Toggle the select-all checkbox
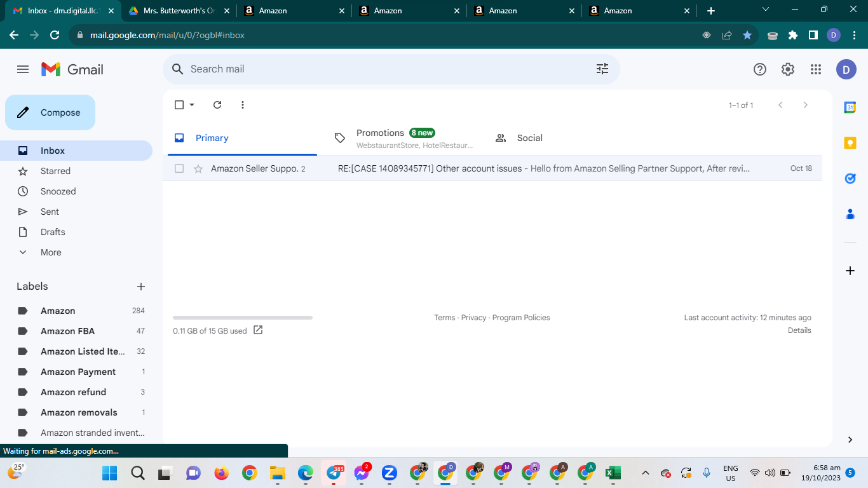 179,105
